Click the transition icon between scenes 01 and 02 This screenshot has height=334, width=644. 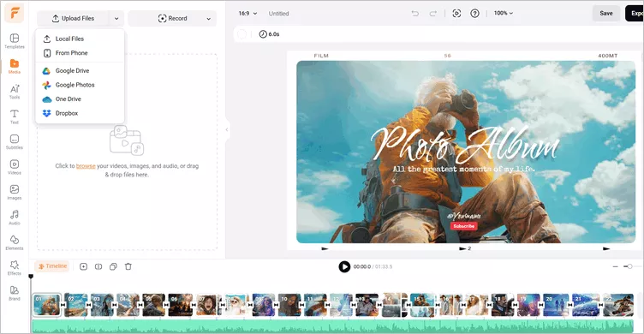click(63, 305)
